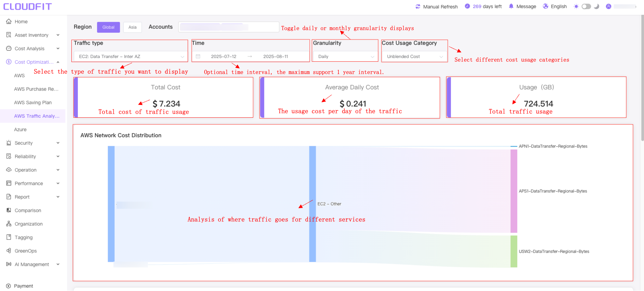Click the blue EC2 - Other Sankey node
Viewport: 644px width, 291px height.
[312, 204]
